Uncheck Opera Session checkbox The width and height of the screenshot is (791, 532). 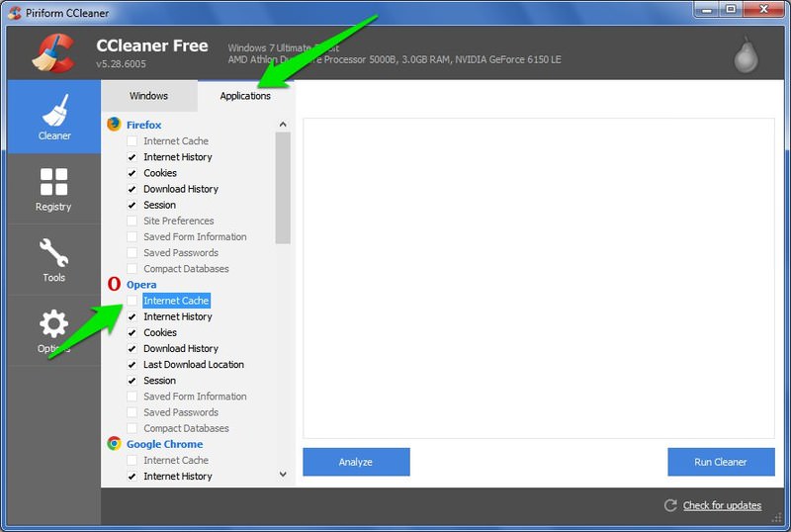(132, 381)
